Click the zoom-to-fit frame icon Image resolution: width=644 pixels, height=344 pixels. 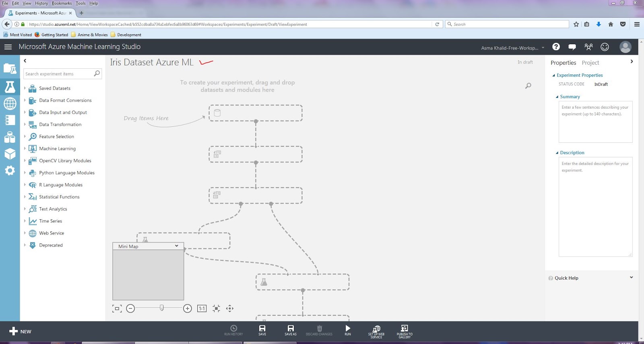point(117,309)
